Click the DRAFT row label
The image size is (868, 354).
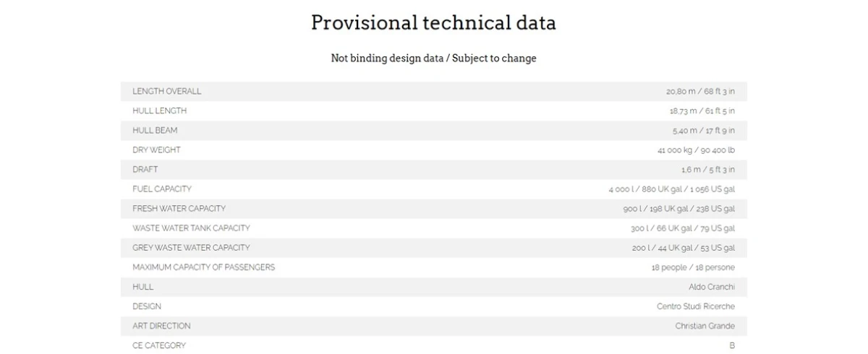pos(145,170)
